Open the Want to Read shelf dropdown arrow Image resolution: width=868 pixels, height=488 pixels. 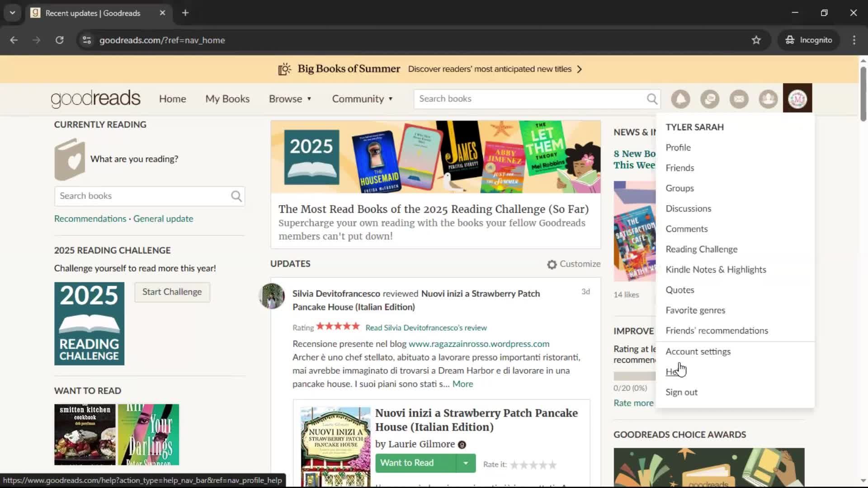click(x=466, y=463)
